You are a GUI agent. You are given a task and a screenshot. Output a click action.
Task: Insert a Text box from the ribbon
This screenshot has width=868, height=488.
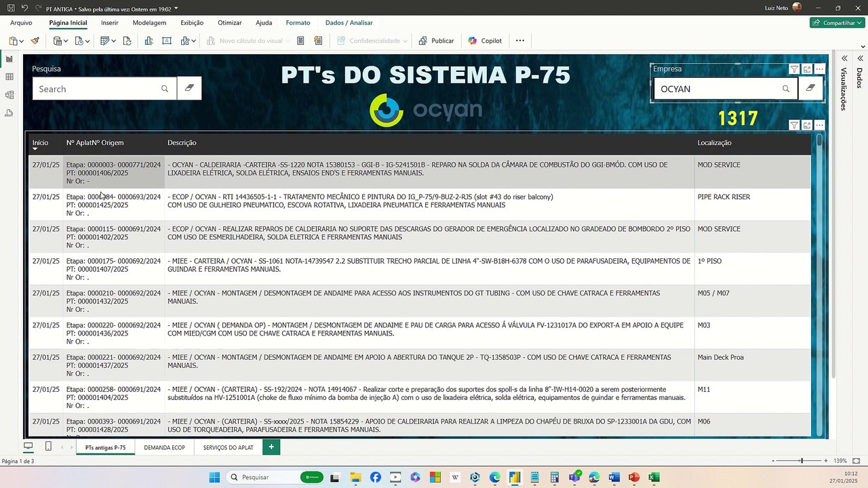(x=167, y=41)
